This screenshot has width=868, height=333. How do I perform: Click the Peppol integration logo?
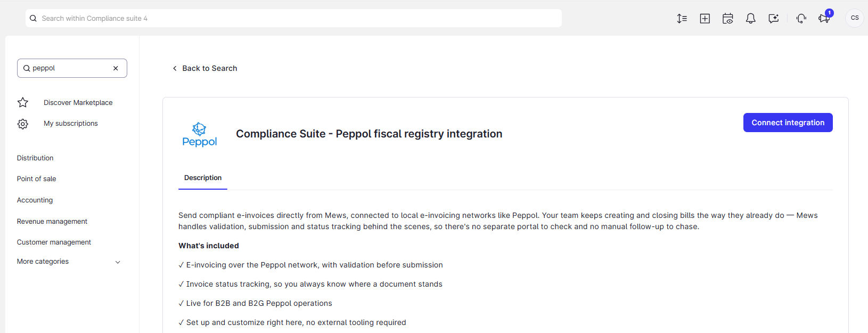click(200, 134)
